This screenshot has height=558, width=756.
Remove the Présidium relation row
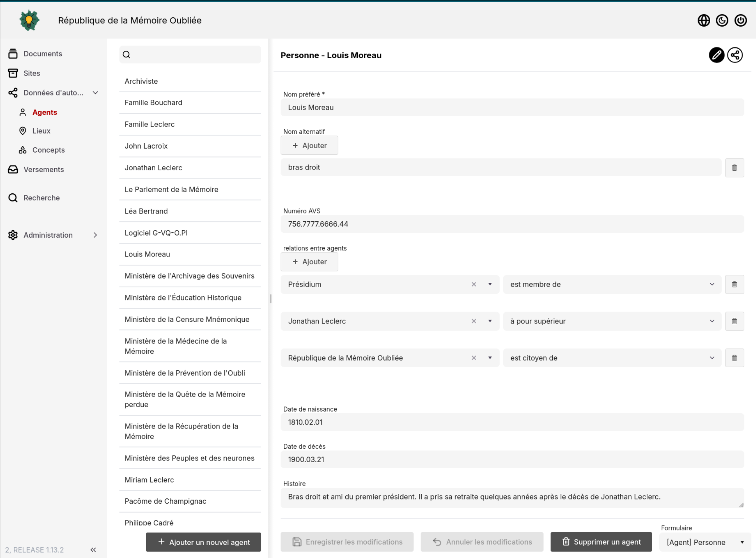pos(734,284)
